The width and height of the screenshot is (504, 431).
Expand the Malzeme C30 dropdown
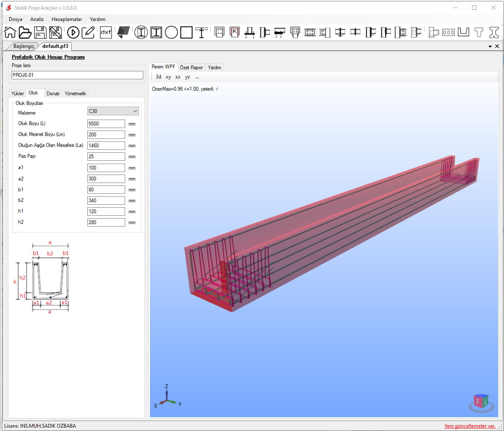click(113, 111)
